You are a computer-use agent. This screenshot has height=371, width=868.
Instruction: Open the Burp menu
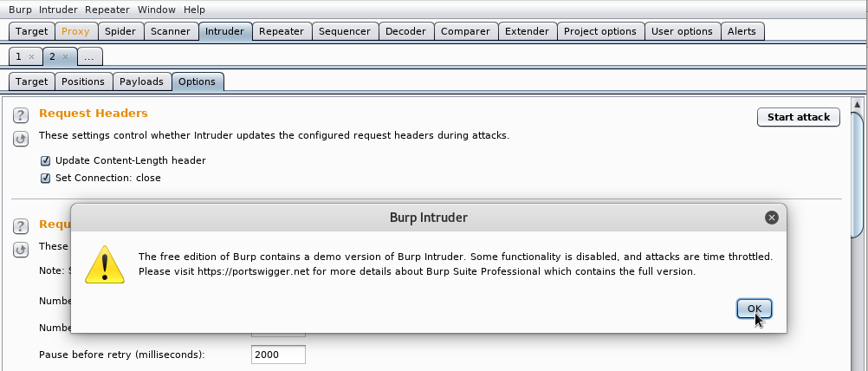20,10
